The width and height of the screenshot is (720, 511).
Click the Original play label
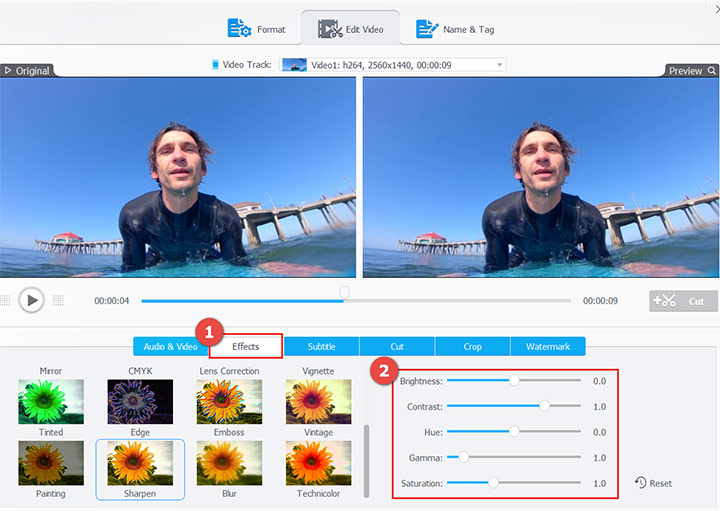27,71
